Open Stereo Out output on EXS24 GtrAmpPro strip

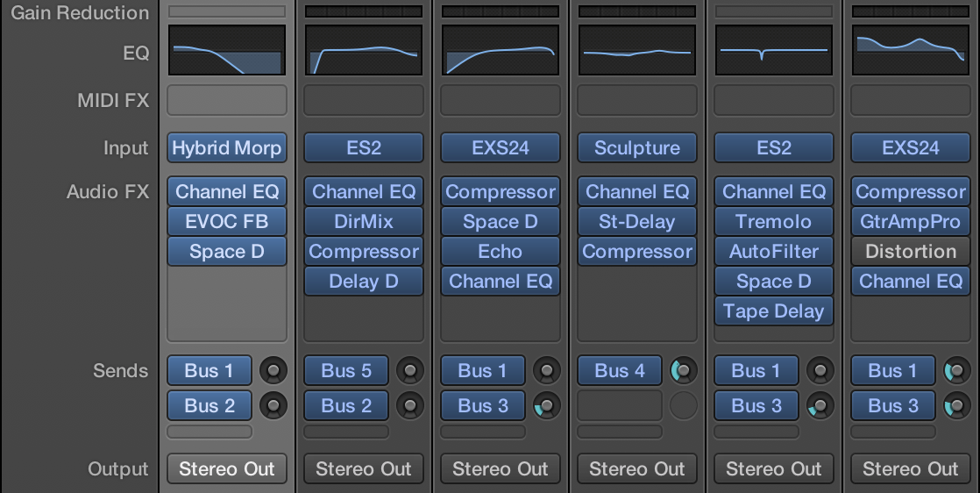pos(911,468)
